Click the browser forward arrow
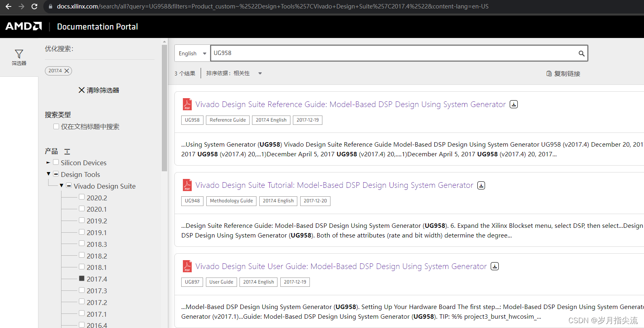This screenshot has height=328, width=644. click(x=21, y=6)
